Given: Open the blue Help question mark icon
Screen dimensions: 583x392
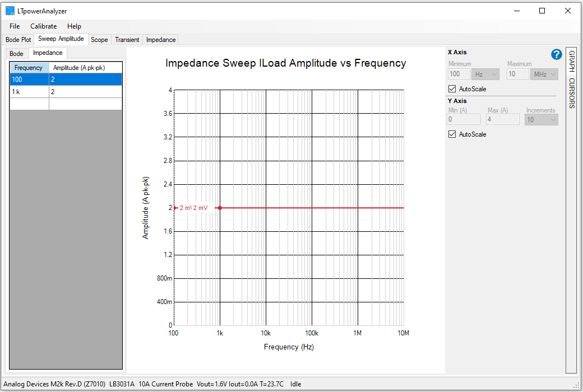Looking at the screenshot, I should [x=556, y=54].
